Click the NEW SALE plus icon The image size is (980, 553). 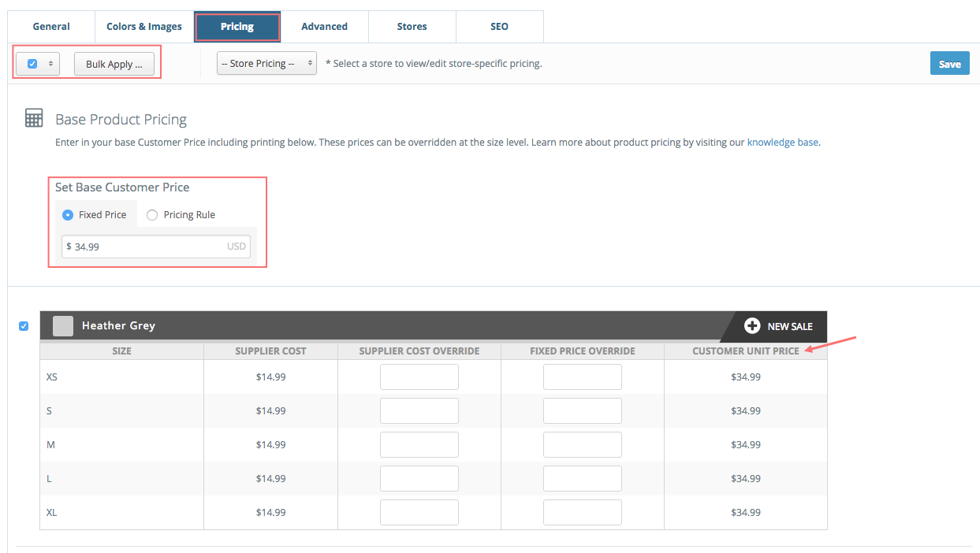click(x=752, y=326)
